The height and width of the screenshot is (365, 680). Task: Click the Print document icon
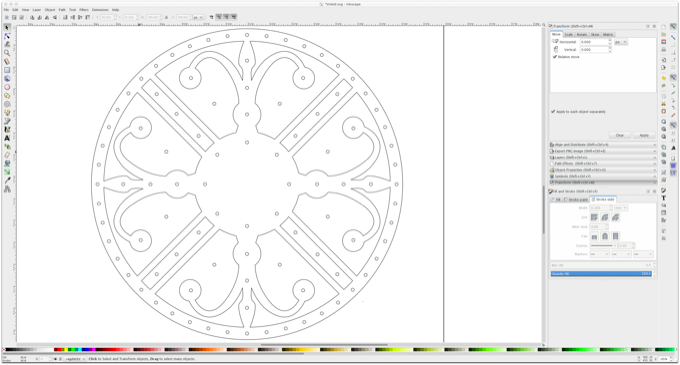pos(664,50)
